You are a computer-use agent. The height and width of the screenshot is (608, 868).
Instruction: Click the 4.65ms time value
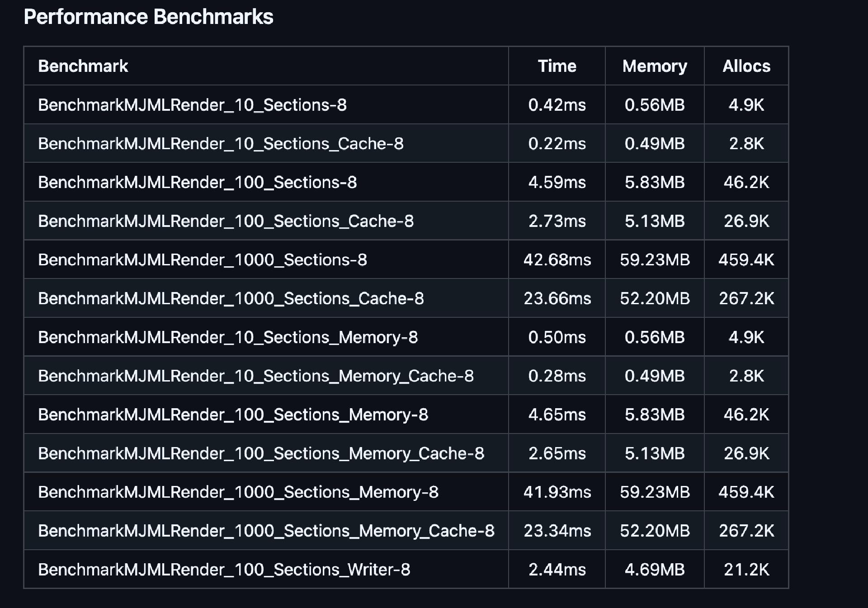pos(557,415)
